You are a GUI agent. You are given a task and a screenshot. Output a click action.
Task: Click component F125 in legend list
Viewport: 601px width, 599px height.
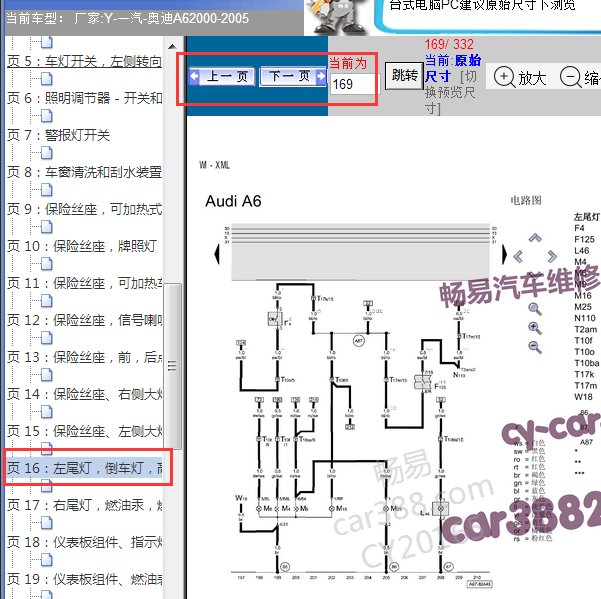click(x=584, y=240)
